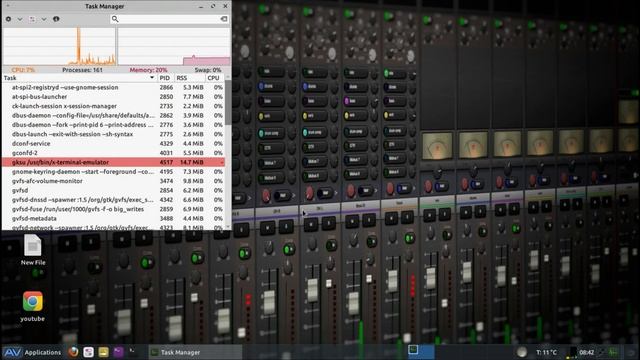Click the magnifier icon in filter field
640x360 pixels.
[x=115, y=19]
